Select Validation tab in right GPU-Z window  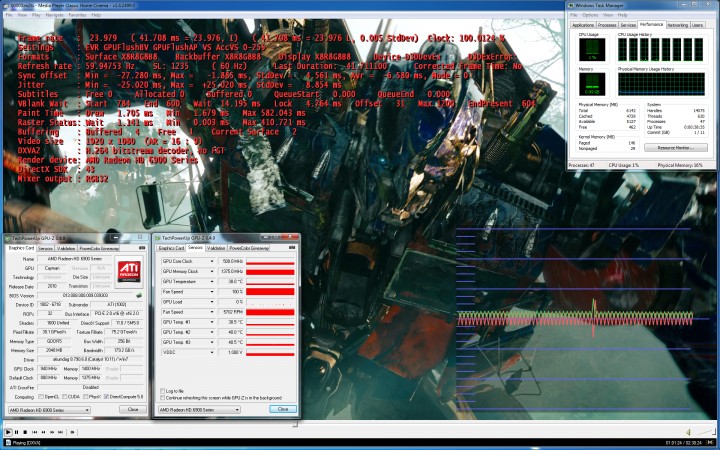click(x=216, y=248)
